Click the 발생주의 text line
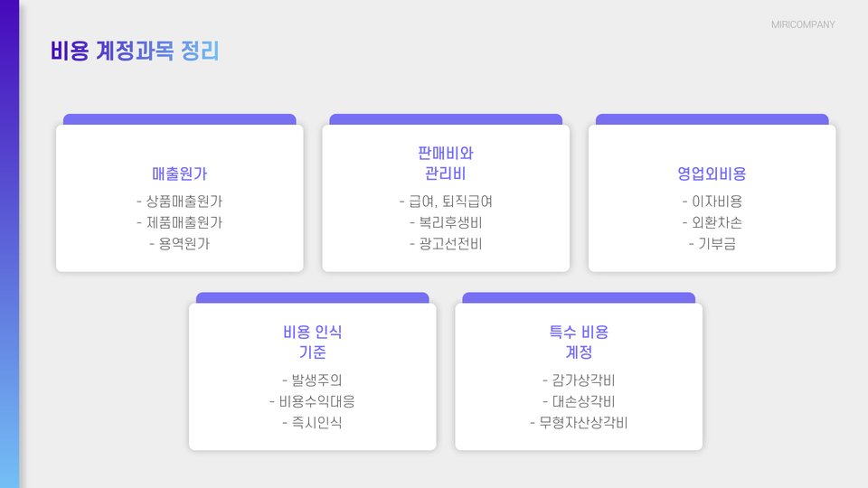Image resolution: width=868 pixels, height=488 pixels. pyautogui.click(x=312, y=380)
